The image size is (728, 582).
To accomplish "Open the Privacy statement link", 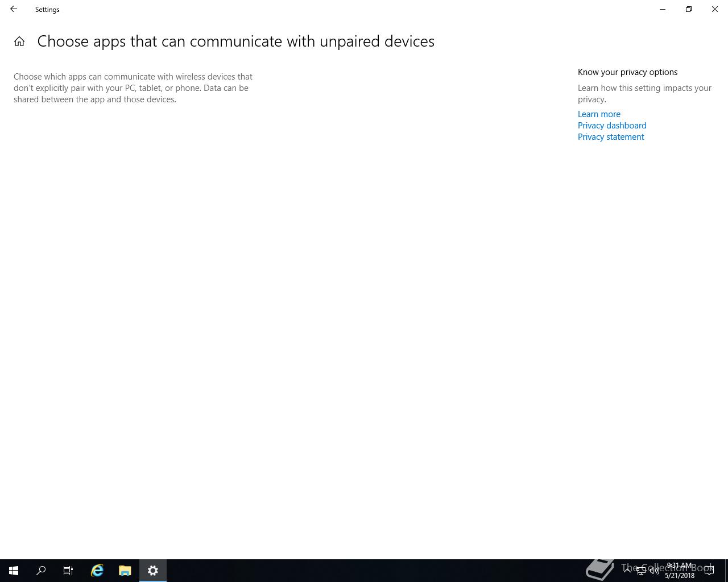I will [611, 137].
